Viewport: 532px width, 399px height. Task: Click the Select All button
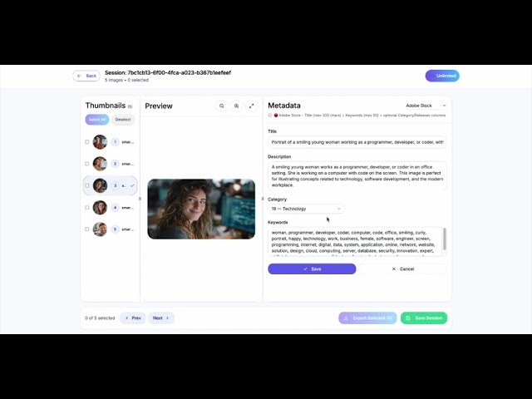pyautogui.click(x=97, y=120)
